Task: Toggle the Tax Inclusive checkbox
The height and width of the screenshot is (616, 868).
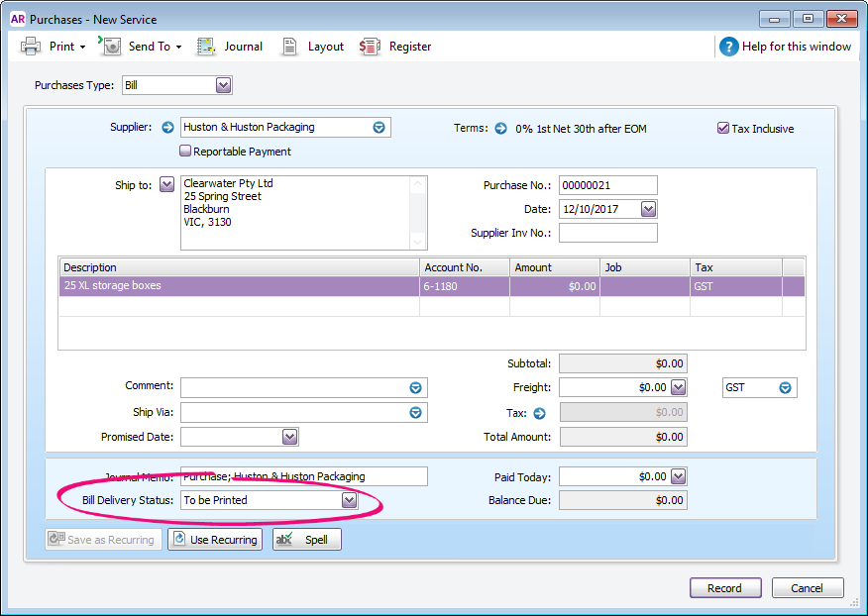Action: pos(723,129)
